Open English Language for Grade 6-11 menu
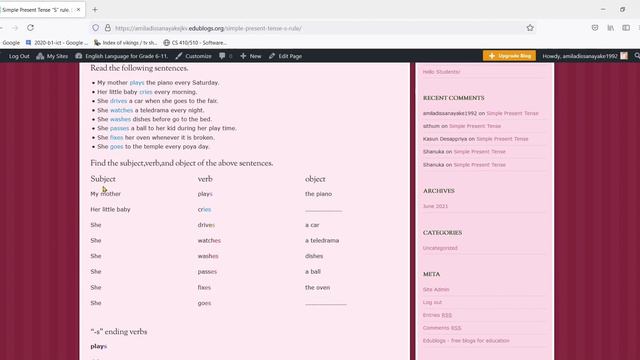640x360 pixels. coord(122,56)
